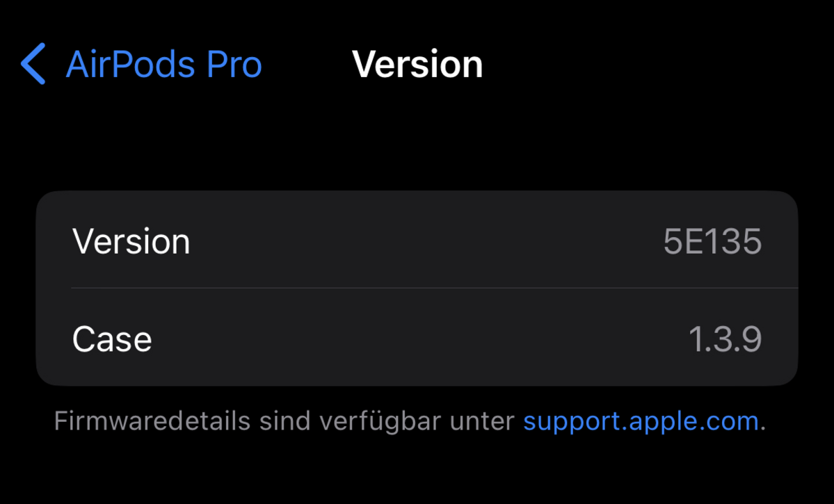Select the digits 135 in the firmware value

coord(733,242)
